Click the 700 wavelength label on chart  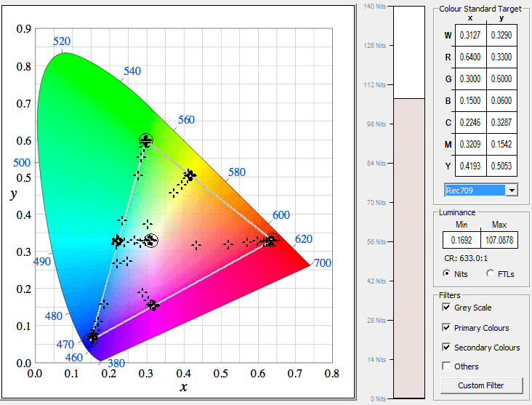click(322, 262)
